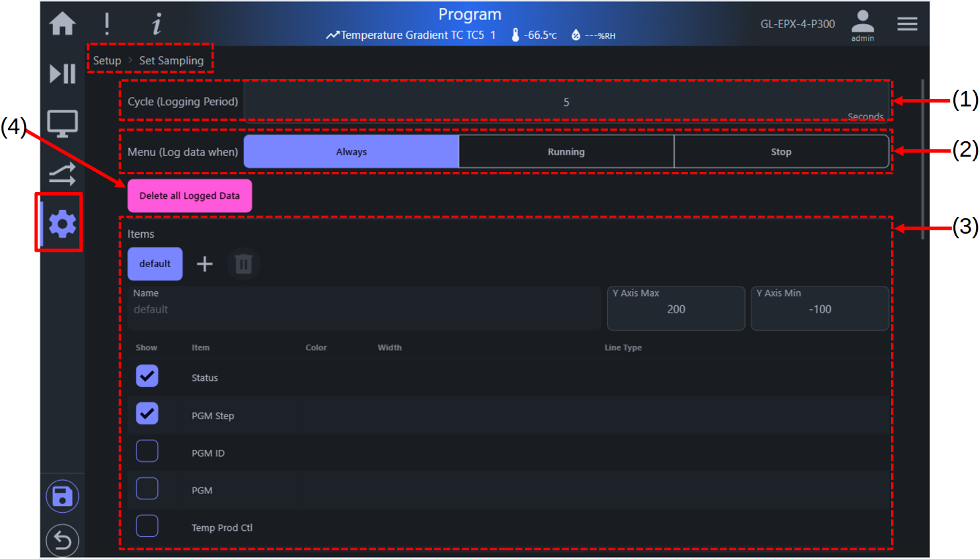Click the vertical scrollbar on the right

(x=923, y=159)
